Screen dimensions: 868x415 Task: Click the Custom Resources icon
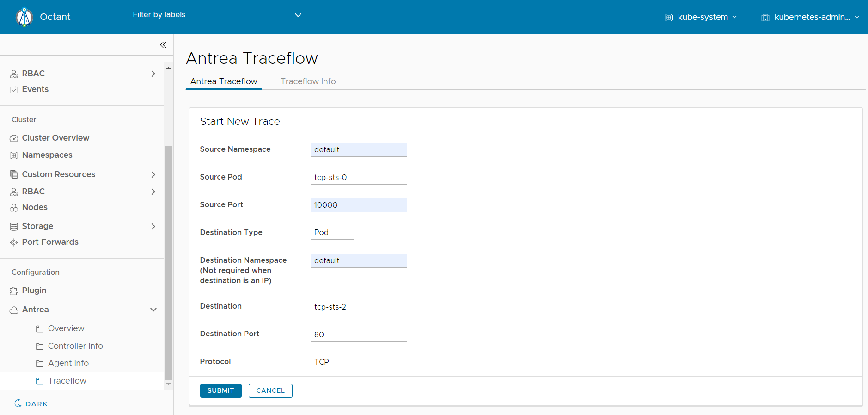[x=14, y=174]
